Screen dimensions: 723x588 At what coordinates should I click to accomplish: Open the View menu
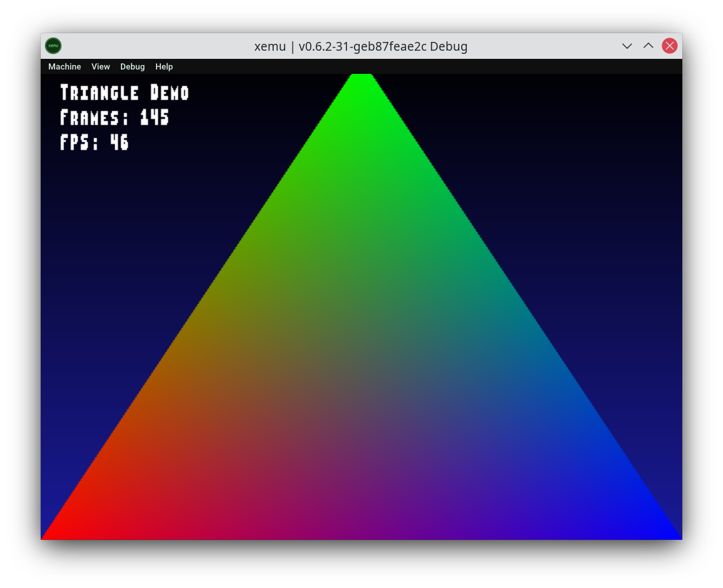[x=100, y=66]
